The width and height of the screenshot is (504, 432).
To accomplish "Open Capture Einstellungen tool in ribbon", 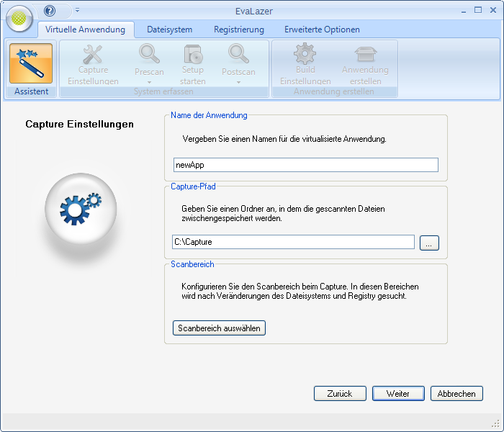I will (x=93, y=55).
